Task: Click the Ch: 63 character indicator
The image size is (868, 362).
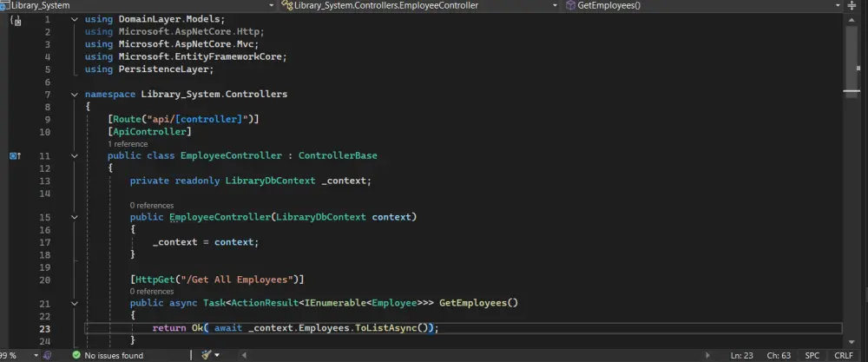Action: click(x=779, y=355)
